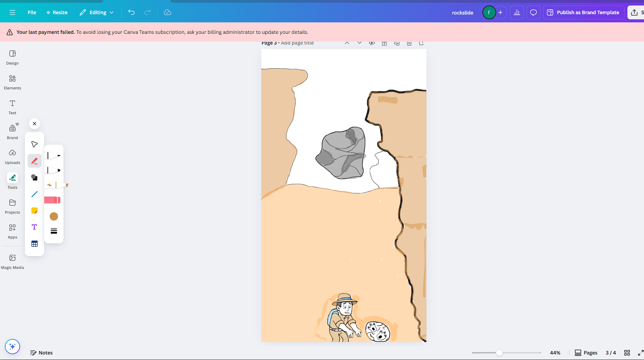Select the highlighter drawing tool
The image size is (644, 360).
pos(55,185)
